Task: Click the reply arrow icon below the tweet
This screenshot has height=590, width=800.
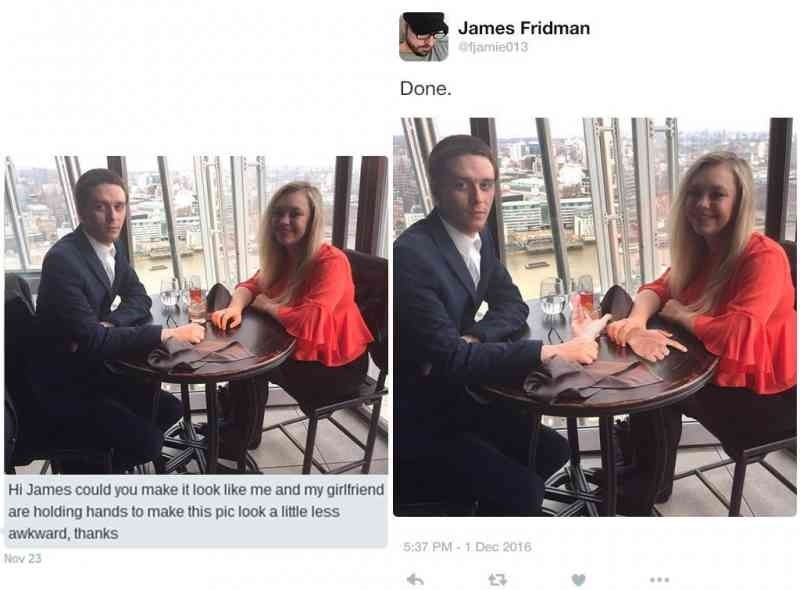Action: click(415, 579)
